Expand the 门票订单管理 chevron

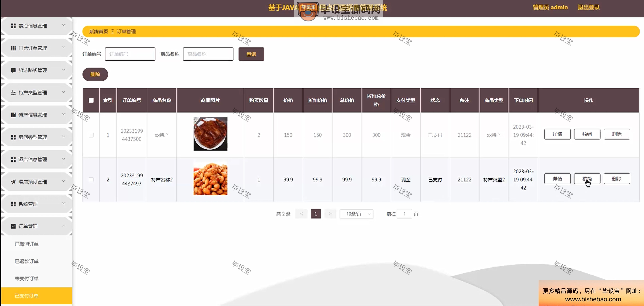[64, 47]
